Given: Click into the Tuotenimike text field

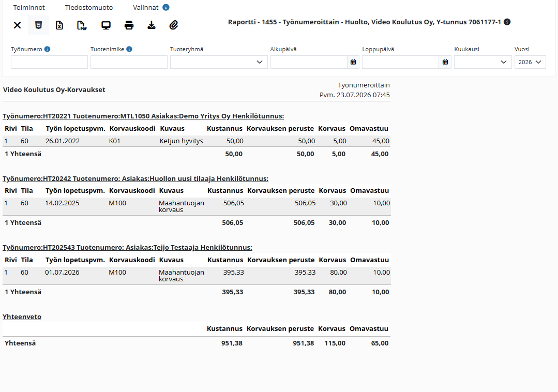Looking at the screenshot, I should coord(129,62).
